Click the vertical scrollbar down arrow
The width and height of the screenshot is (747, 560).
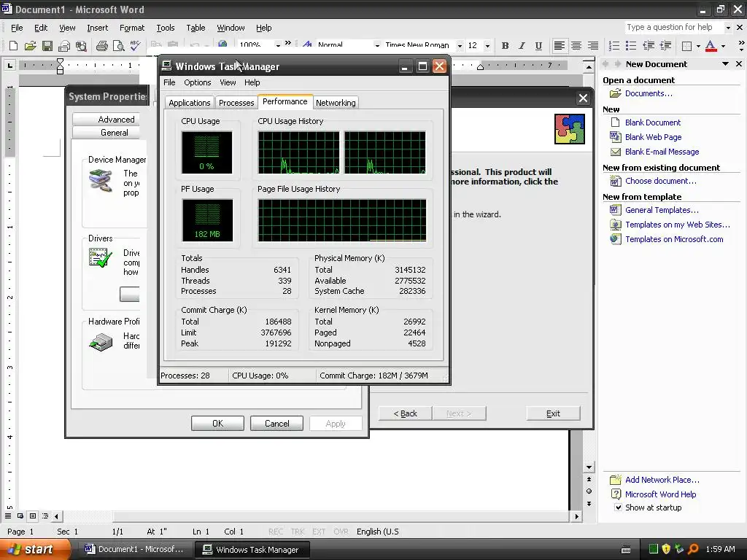589,467
